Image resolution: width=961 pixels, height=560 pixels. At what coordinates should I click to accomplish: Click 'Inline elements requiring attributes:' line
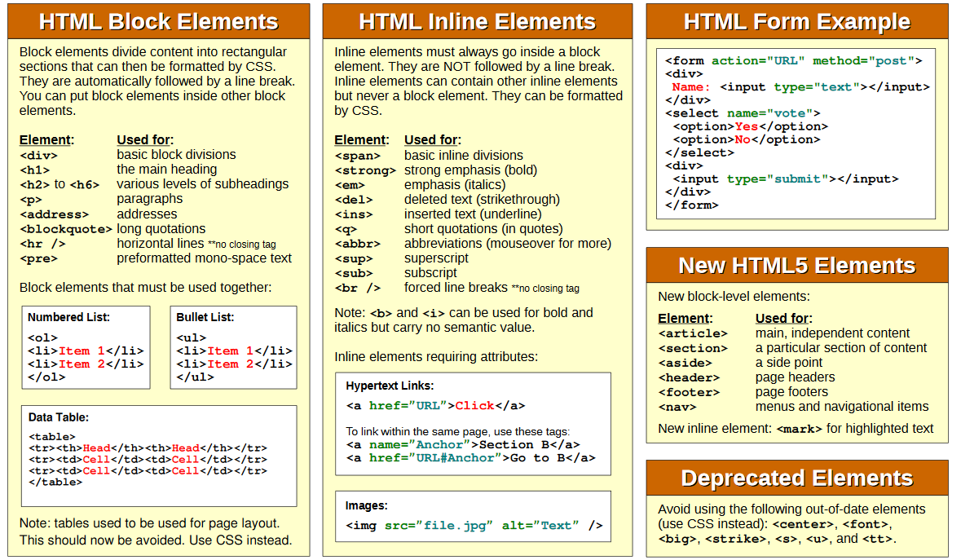436,356
